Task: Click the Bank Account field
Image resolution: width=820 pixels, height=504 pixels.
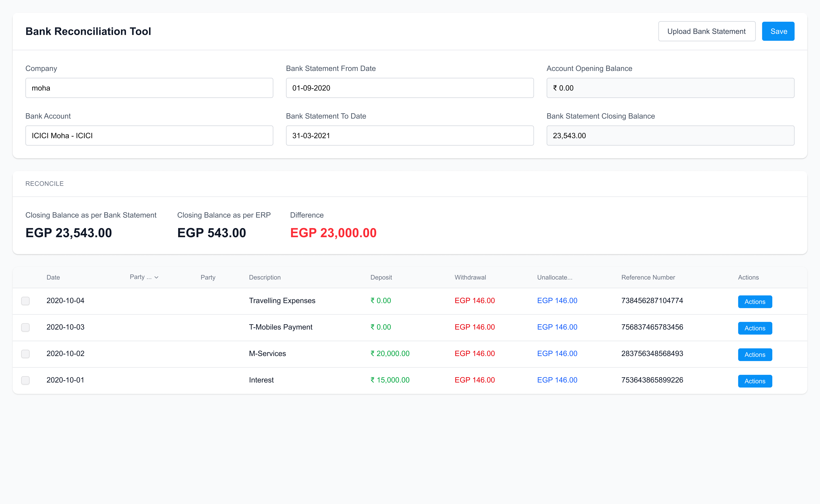Action: [149, 136]
